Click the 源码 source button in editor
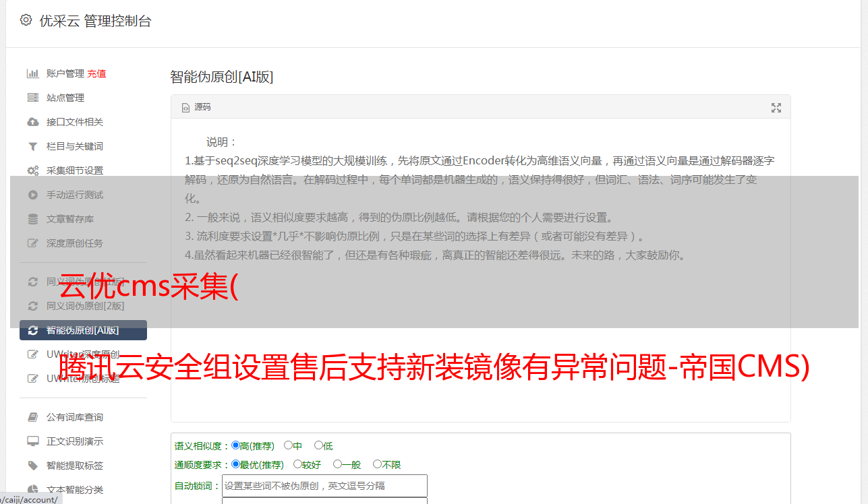 [197, 107]
